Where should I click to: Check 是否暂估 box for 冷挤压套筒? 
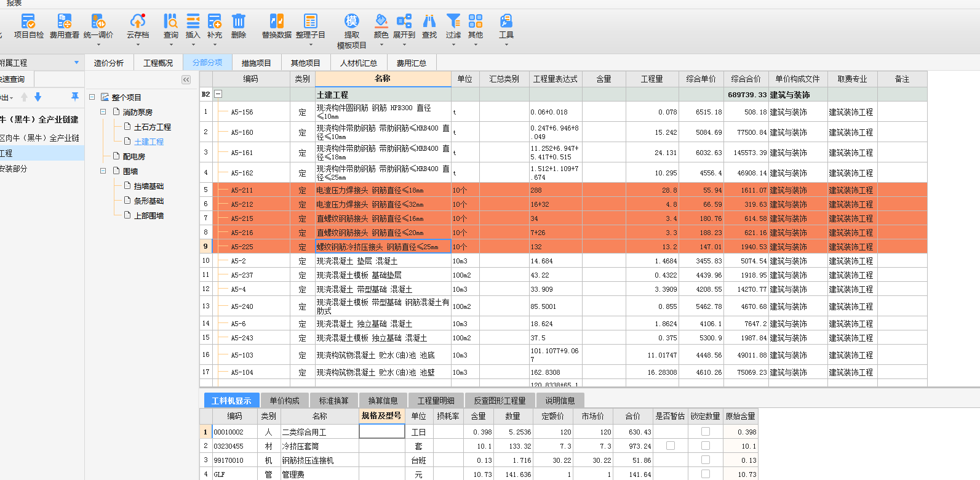point(670,446)
